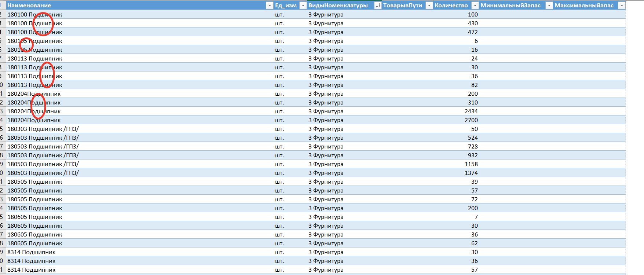644x275 pixels.
Task: Open the Максимальныйапас filter dropdown
Action: tap(621, 5)
